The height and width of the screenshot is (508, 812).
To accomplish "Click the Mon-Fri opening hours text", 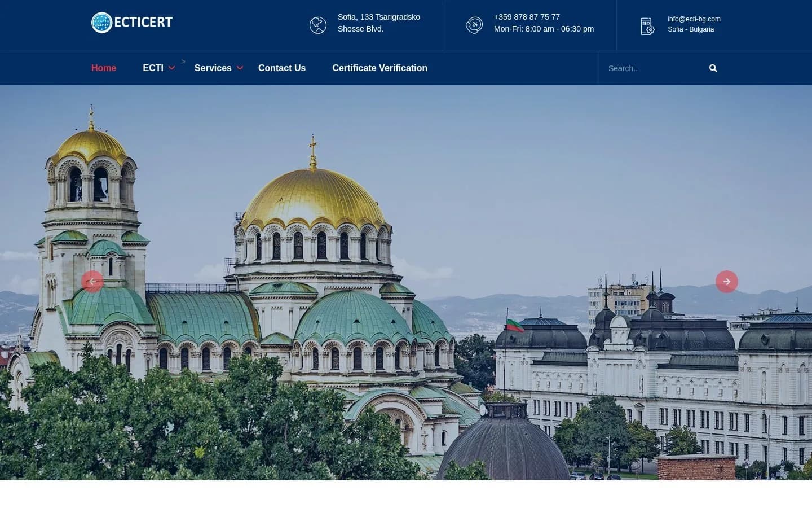I will 544,29.
